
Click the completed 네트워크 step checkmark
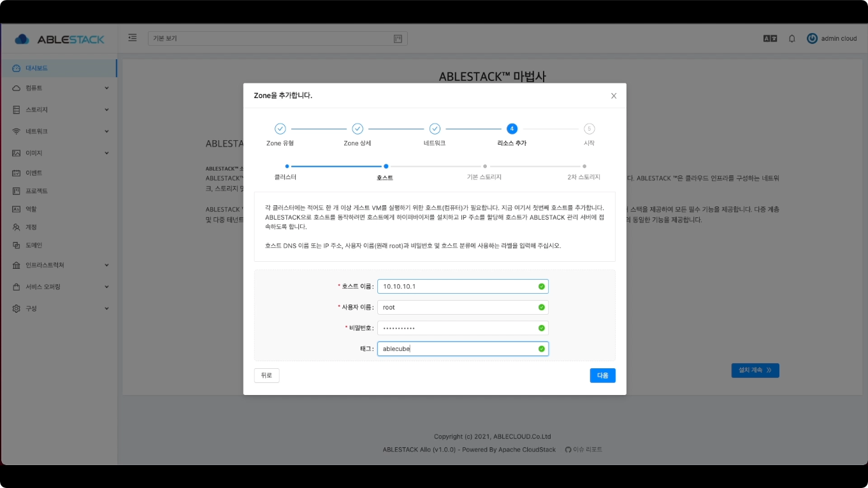(435, 129)
